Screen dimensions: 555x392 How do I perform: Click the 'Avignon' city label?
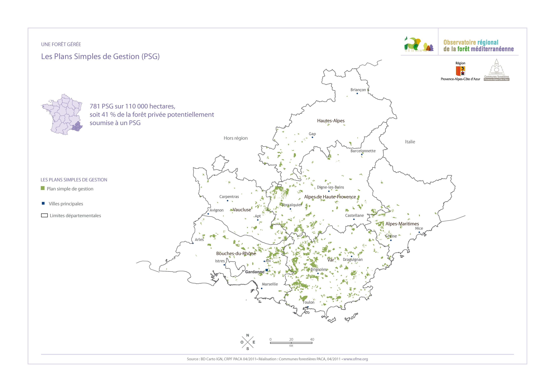(x=216, y=210)
